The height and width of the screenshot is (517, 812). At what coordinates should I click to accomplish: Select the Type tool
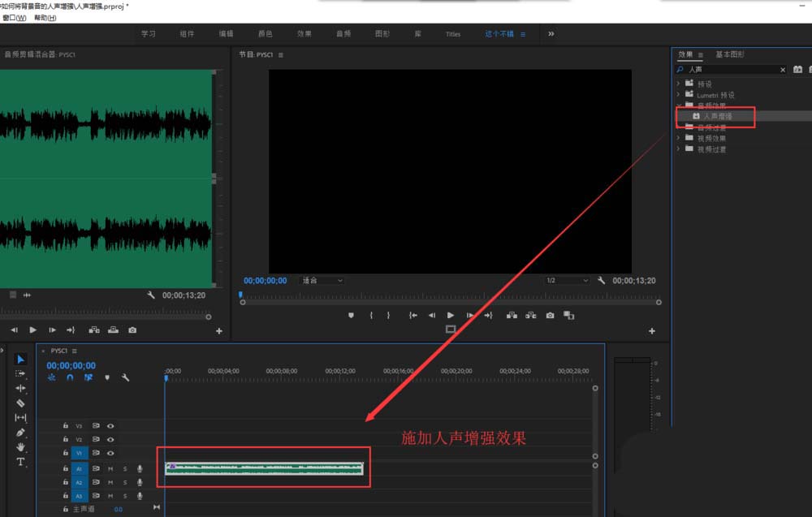(x=20, y=462)
